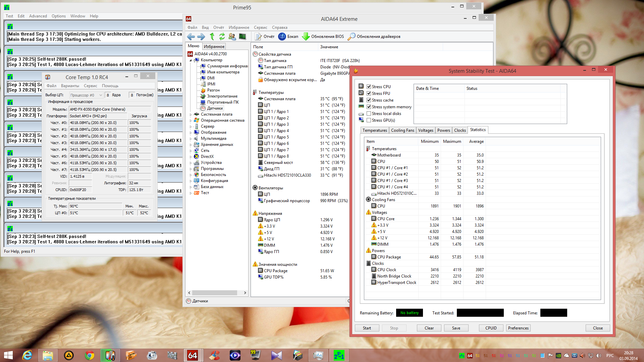This screenshot has width=644, height=362.
Task: Click the right arrow of AIDA64 tree scrollbar
Action: tap(245, 293)
